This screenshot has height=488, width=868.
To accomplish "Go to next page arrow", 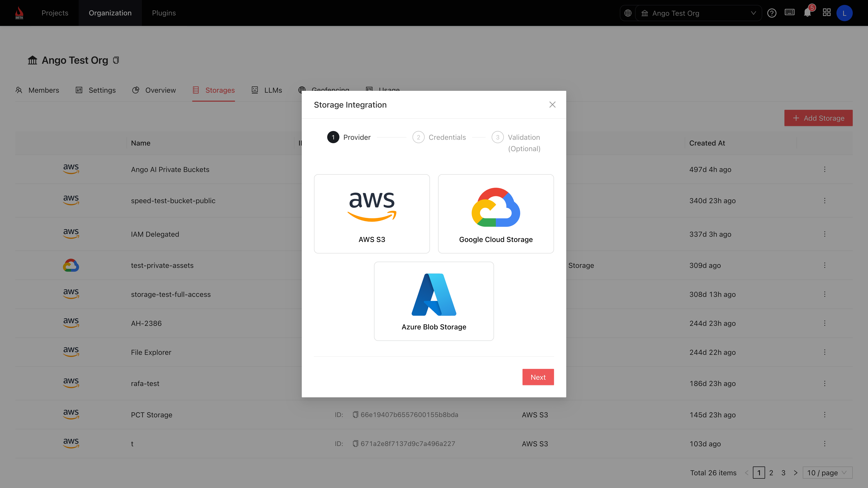I will click(796, 473).
